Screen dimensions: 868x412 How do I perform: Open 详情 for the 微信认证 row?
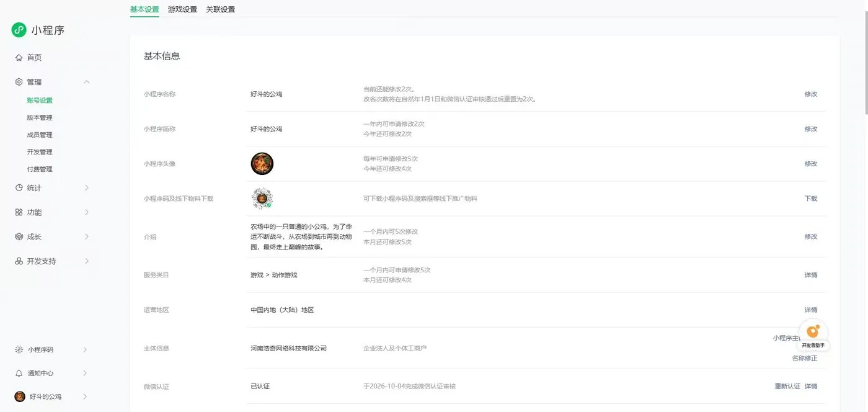(811, 387)
